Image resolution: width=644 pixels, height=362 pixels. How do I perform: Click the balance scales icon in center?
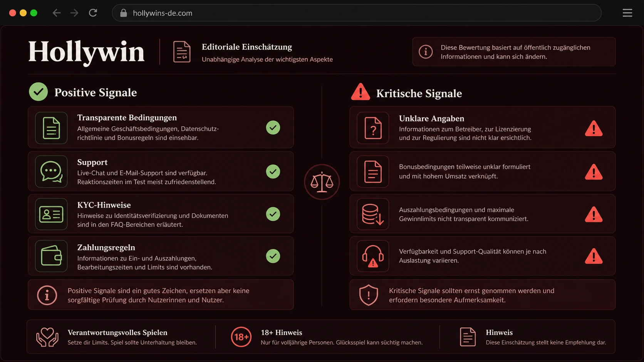pyautogui.click(x=322, y=182)
